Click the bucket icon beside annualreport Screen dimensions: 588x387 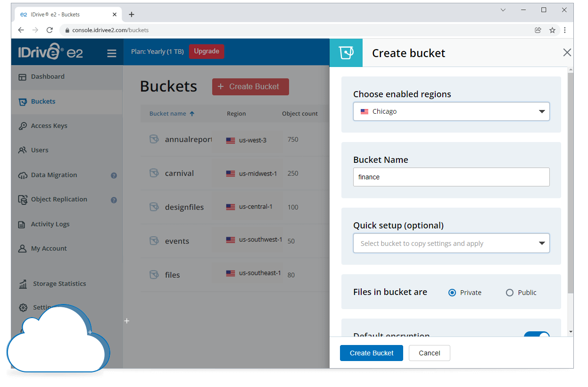tap(154, 139)
